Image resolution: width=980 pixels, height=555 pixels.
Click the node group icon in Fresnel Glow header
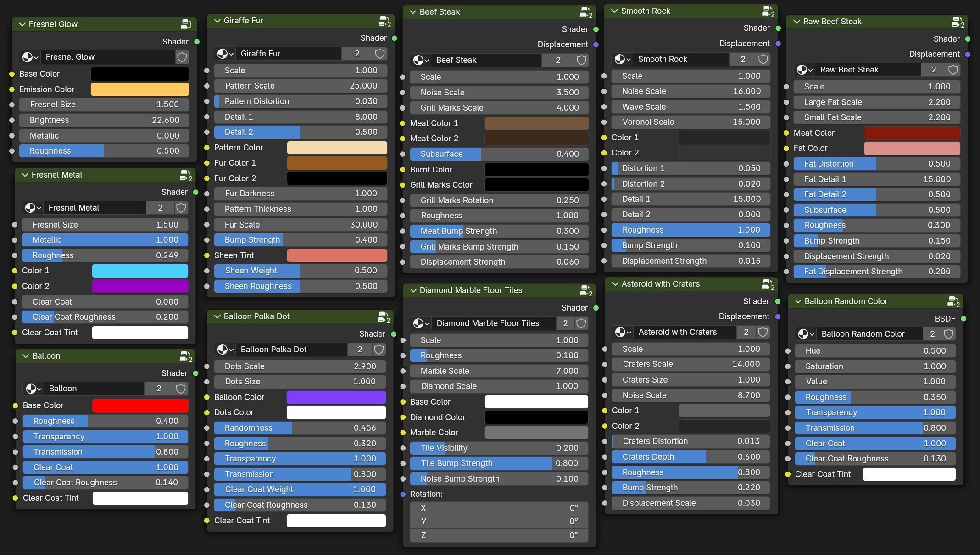pyautogui.click(x=186, y=24)
